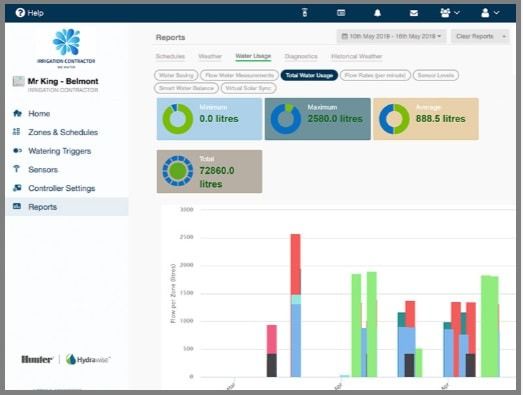Switch to the Diagnostics tab

301,56
